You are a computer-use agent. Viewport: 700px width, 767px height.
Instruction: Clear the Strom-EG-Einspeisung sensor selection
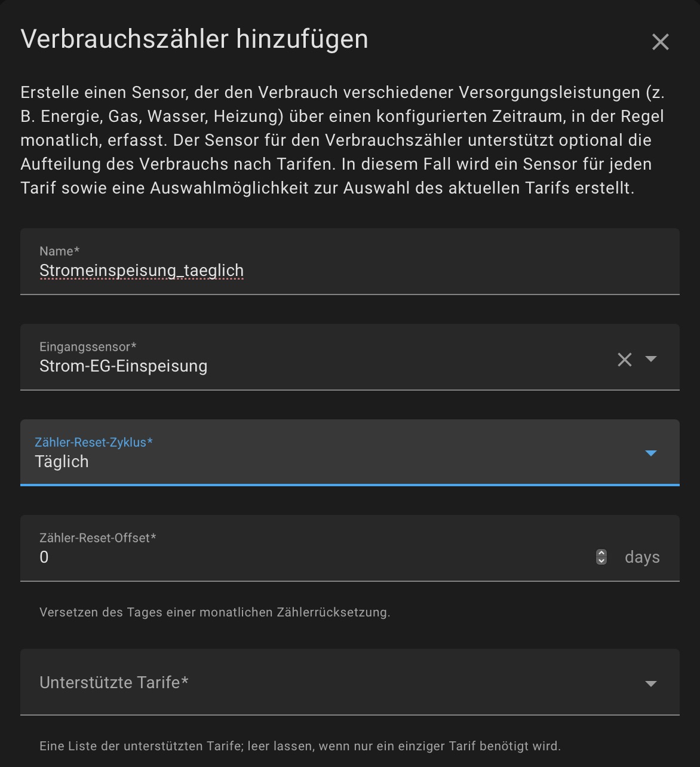[x=624, y=359]
